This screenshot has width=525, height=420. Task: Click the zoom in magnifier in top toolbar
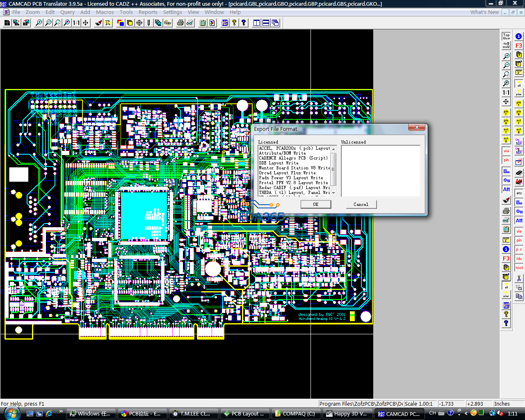[39, 23]
